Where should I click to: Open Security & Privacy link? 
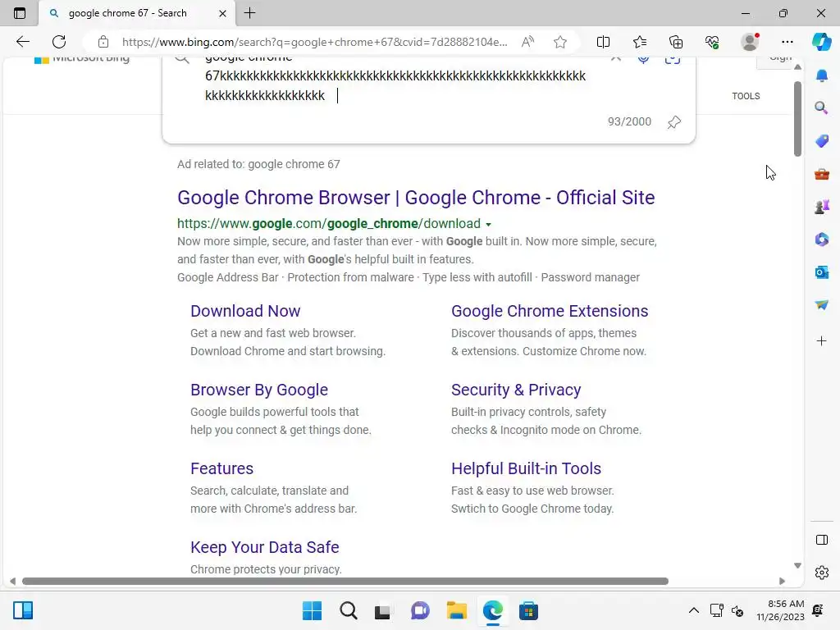coord(516,390)
